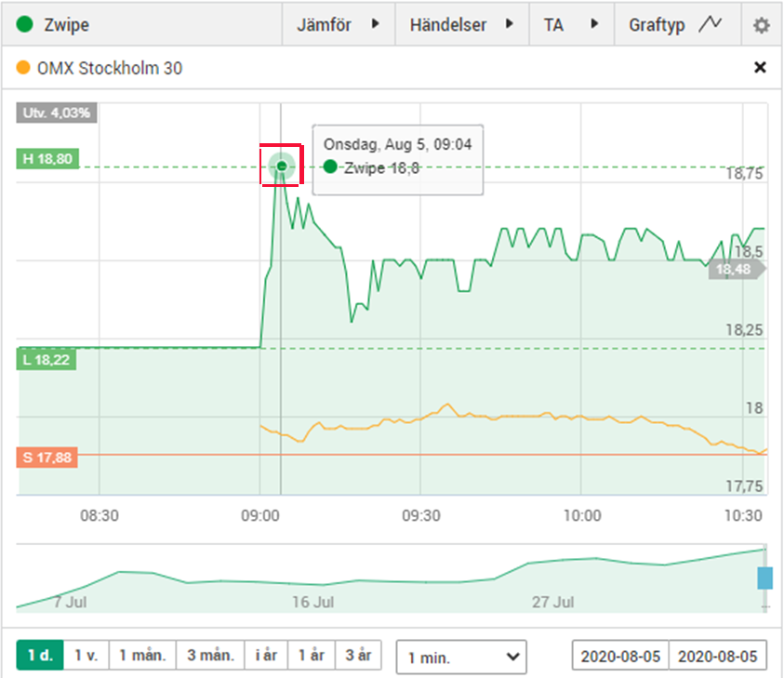
Task: Click the 18,48 current price marker
Action: (736, 270)
